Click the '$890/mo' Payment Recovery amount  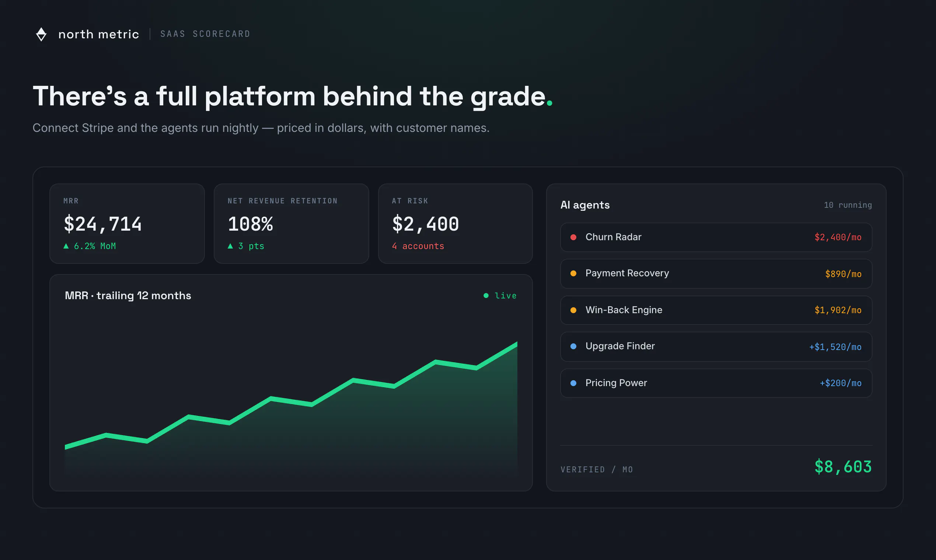(843, 274)
